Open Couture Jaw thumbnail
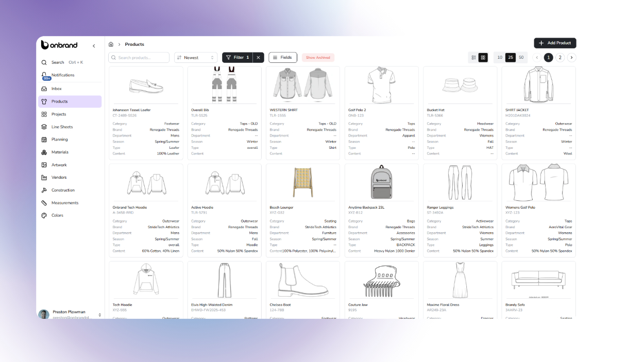Screen dimensions: 644x362 click(381, 281)
